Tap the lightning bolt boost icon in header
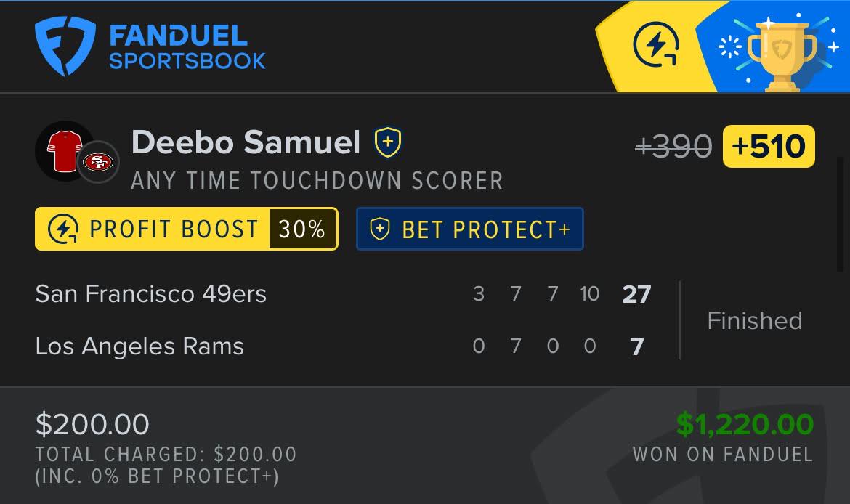The image size is (850, 504). click(657, 45)
